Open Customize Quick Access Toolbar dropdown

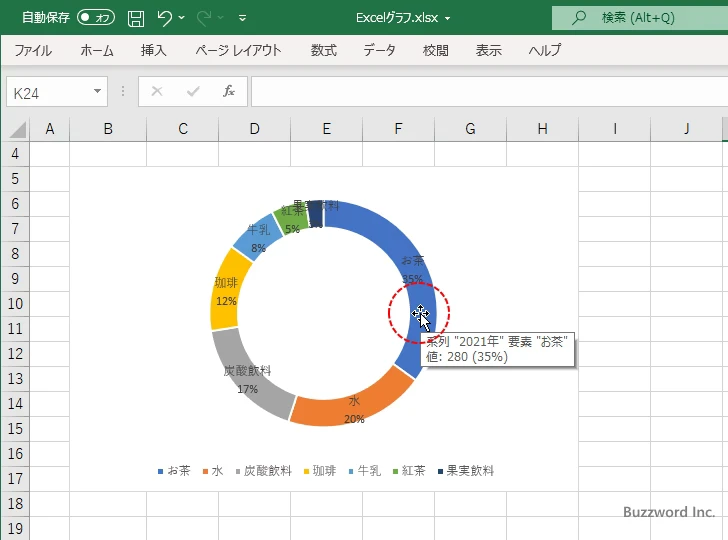[x=242, y=18]
